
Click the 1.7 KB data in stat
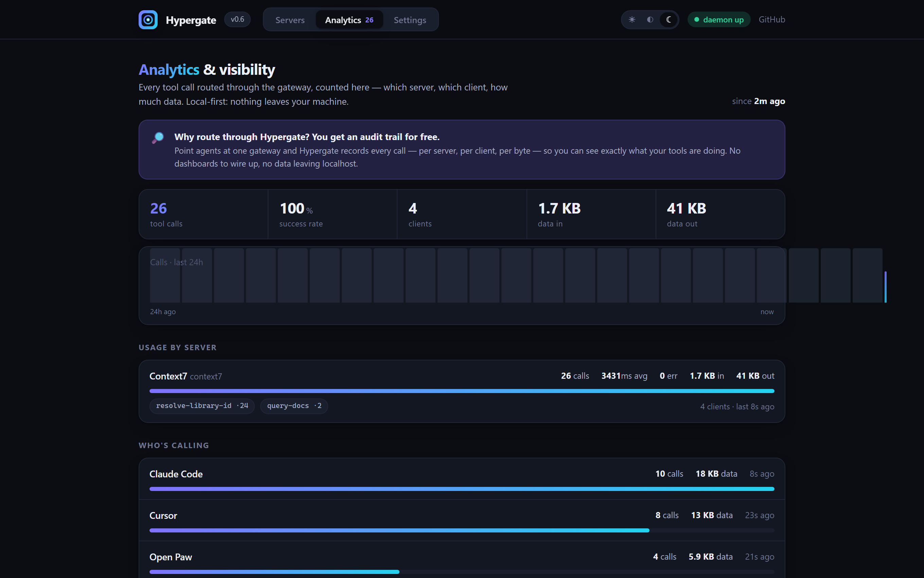coord(591,214)
